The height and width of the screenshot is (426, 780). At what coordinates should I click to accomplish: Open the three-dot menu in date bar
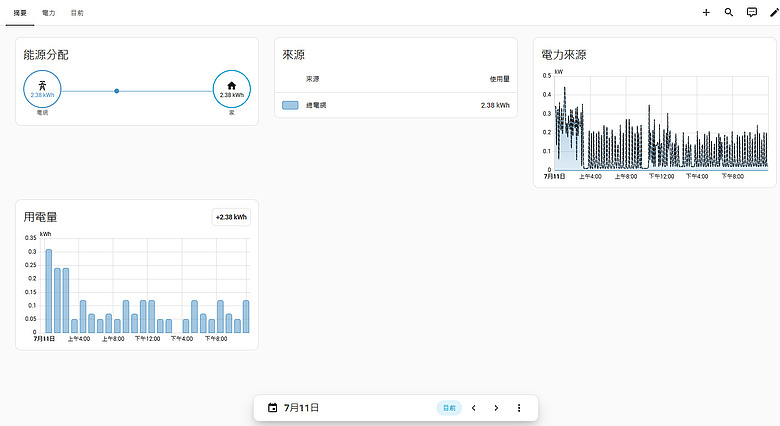pyautogui.click(x=519, y=408)
